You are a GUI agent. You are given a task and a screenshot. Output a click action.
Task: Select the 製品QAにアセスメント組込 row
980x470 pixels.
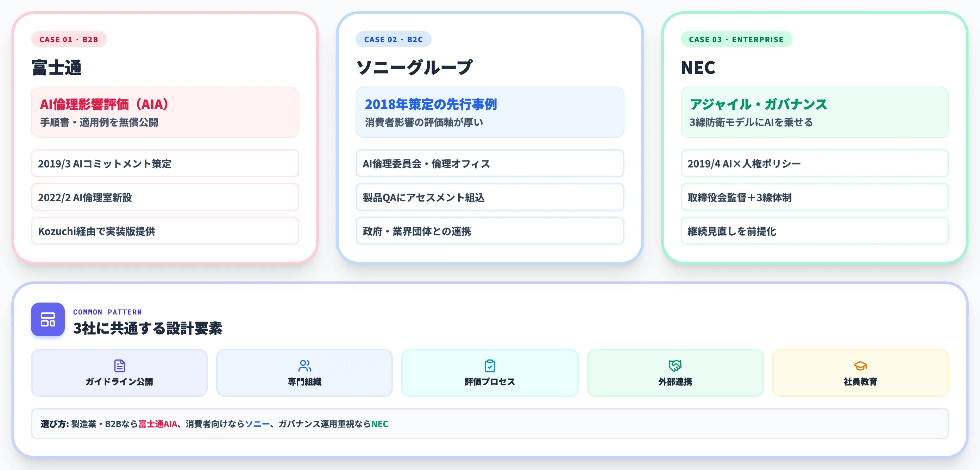[490, 197]
